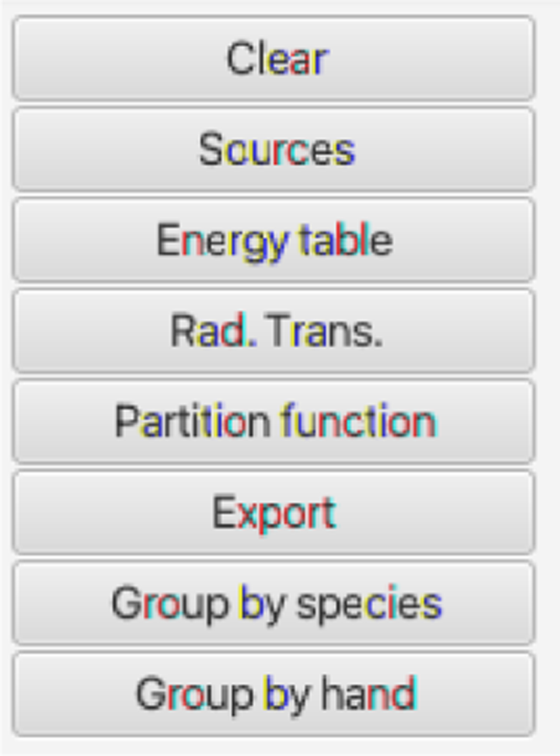Image resolution: width=560 pixels, height=756 pixels.
Task: Show the Energy table
Action: click(274, 240)
